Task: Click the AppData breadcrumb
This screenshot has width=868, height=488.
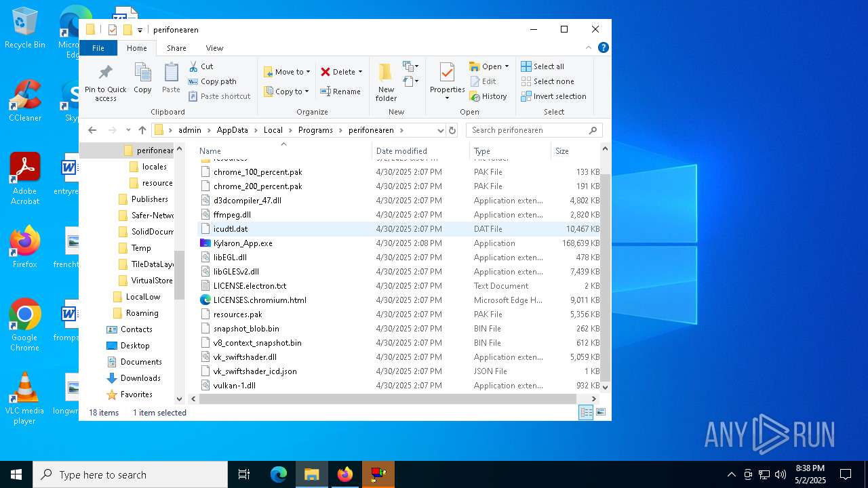Action: [232, 130]
